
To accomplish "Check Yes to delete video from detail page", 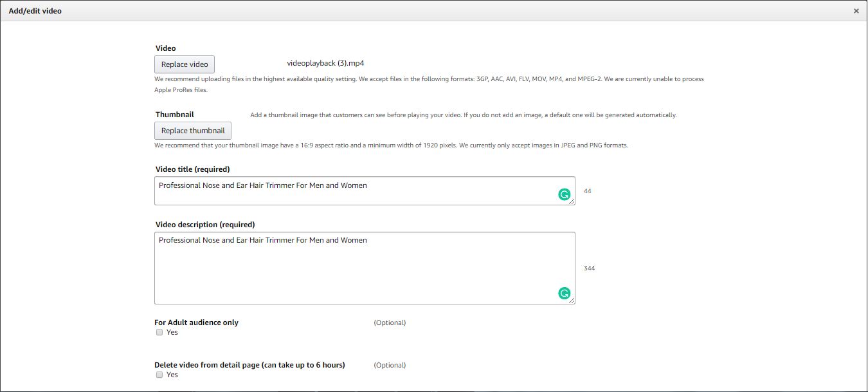I will tap(159, 374).
